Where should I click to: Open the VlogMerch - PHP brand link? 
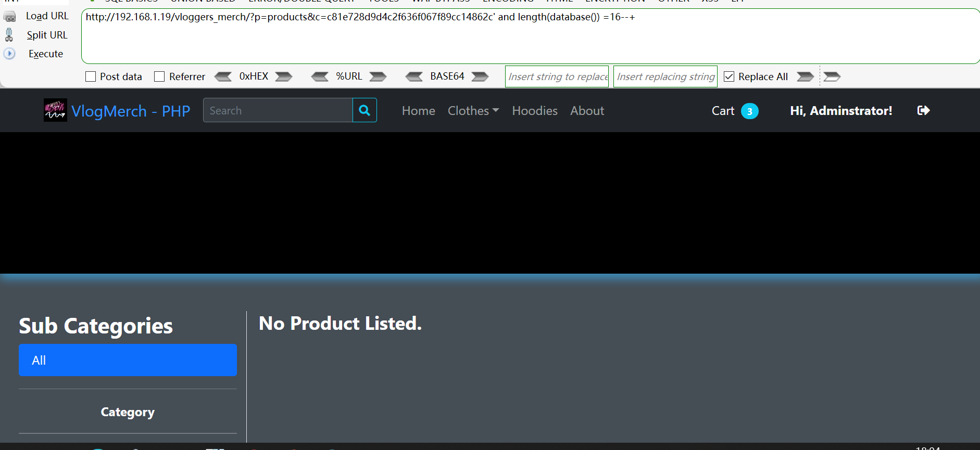[x=131, y=111]
